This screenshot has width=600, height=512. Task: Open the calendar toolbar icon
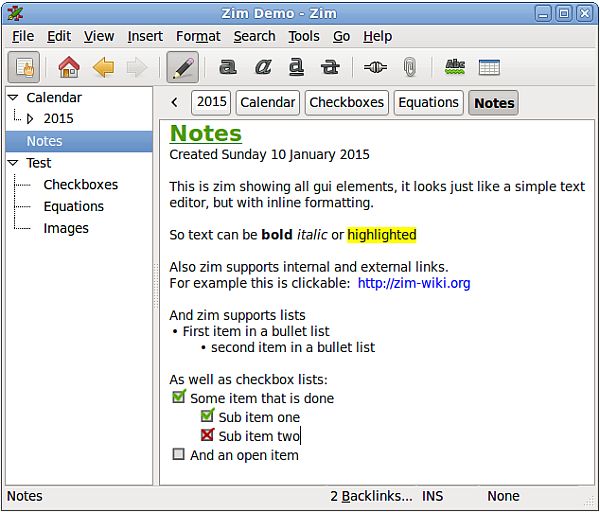click(x=489, y=67)
